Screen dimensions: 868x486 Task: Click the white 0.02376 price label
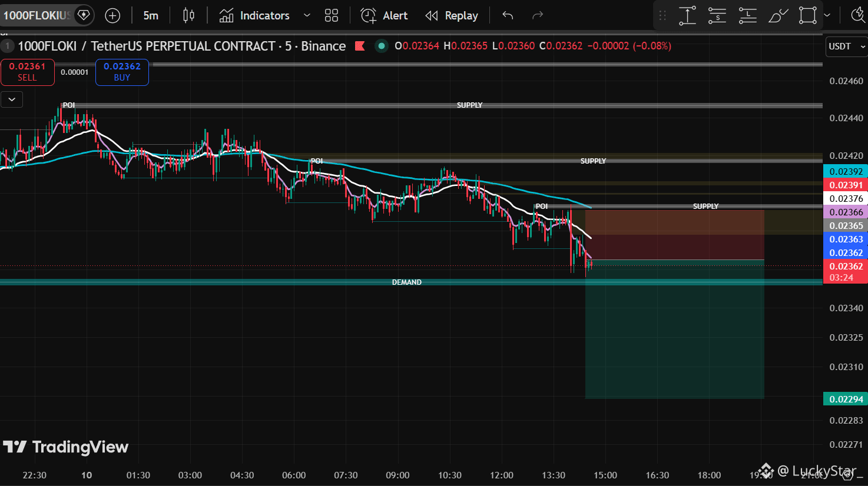(x=846, y=199)
